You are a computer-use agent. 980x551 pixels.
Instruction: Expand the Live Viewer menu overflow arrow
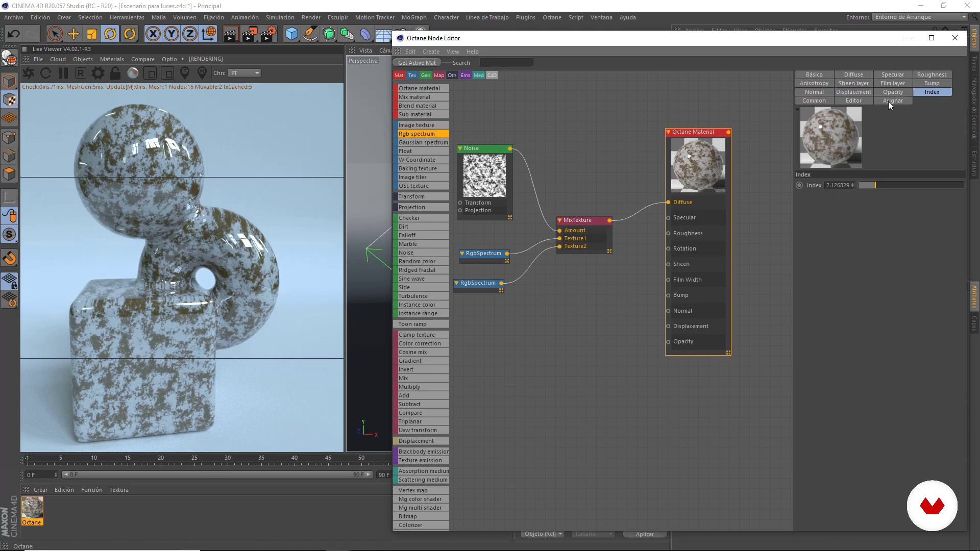click(x=182, y=59)
